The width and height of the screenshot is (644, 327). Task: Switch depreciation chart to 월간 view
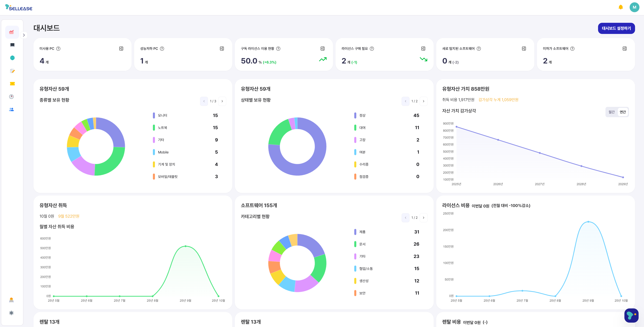click(612, 112)
